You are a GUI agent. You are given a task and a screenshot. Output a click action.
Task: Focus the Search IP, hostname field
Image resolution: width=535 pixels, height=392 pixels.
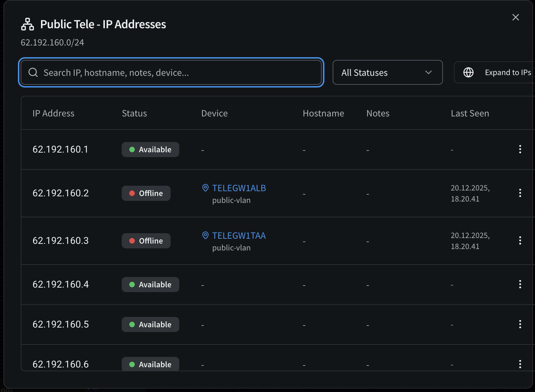(179, 72)
